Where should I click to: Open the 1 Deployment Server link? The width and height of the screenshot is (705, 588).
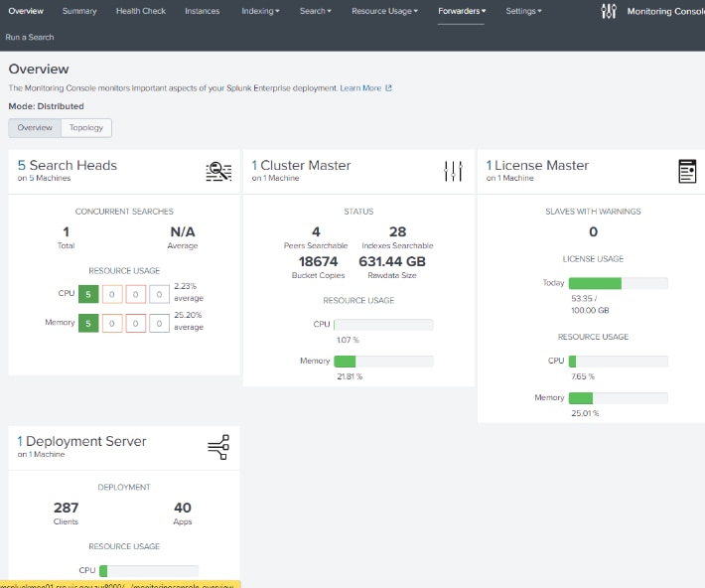pyautogui.click(x=81, y=441)
